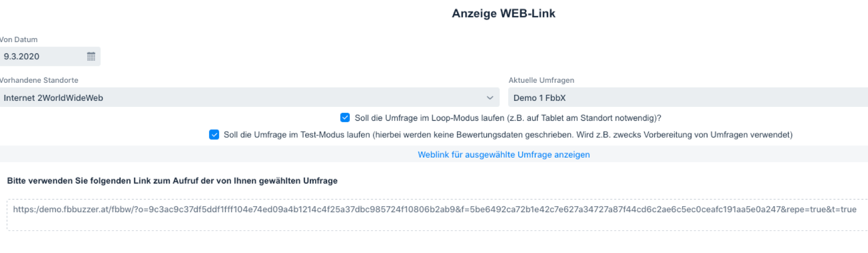Click the 'Aktuelle Umfragen' field label
The width and height of the screenshot is (868, 253).
541,80
